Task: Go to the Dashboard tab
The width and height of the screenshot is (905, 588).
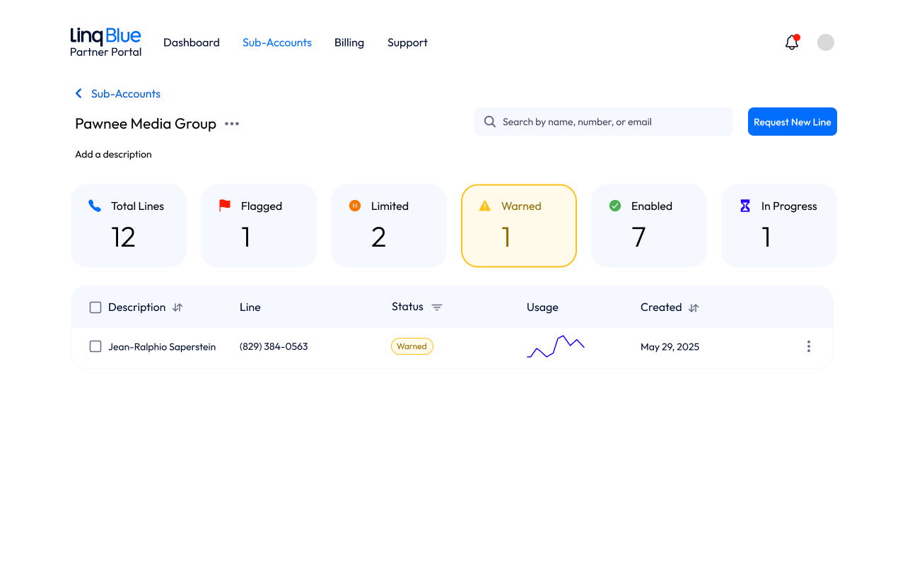Action: click(x=192, y=42)
